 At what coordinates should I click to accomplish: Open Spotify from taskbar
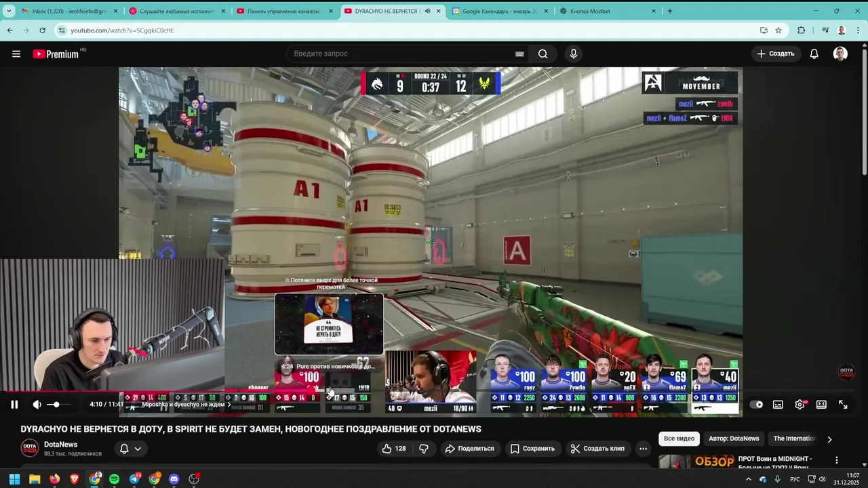(x=115, y=479)
